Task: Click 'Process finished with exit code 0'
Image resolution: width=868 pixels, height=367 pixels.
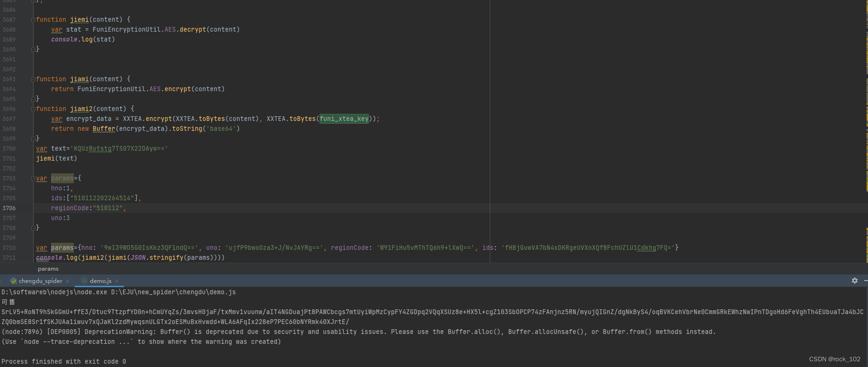Action: tap(64, 362)
